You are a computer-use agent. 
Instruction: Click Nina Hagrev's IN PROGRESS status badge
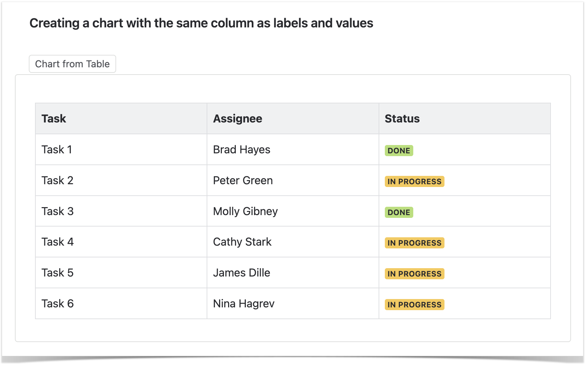coord(414,305)
